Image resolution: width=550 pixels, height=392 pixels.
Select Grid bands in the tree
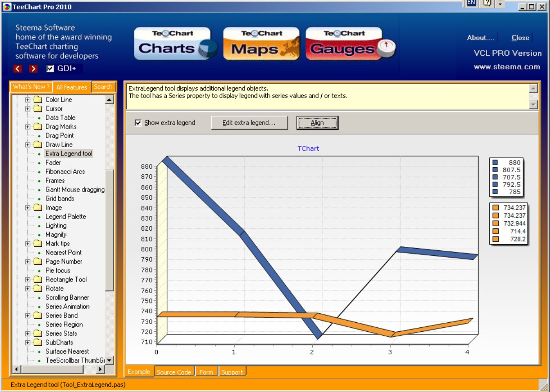pyautogui.click(x=60, y=199)
